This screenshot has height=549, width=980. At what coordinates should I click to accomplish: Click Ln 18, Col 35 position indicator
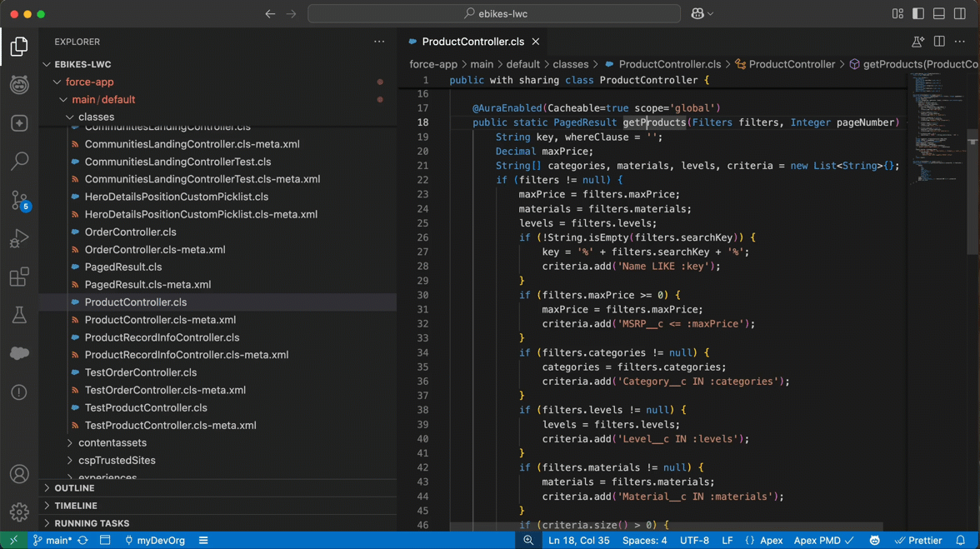pyautogui.click(x=578, y=541)
